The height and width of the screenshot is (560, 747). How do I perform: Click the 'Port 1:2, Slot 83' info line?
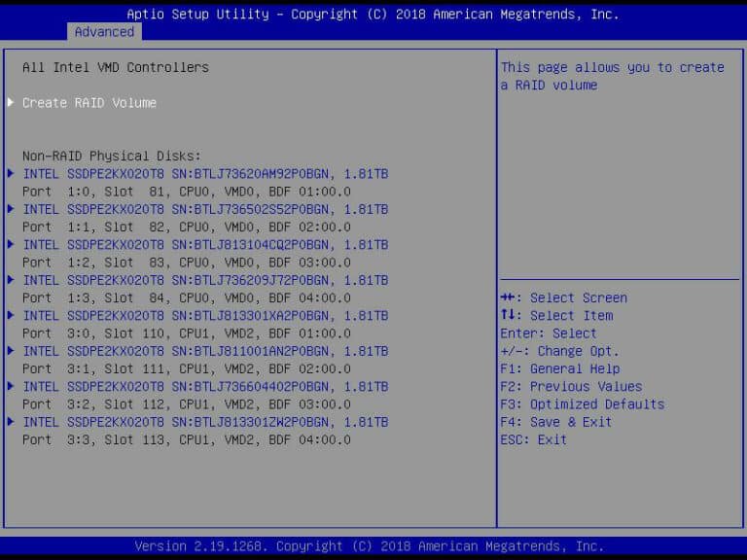coord(187,262)
